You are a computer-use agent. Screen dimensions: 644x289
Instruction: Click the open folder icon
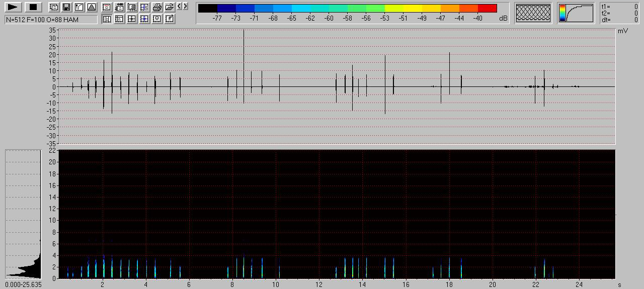pyautogui.click(x=170, y=7)
